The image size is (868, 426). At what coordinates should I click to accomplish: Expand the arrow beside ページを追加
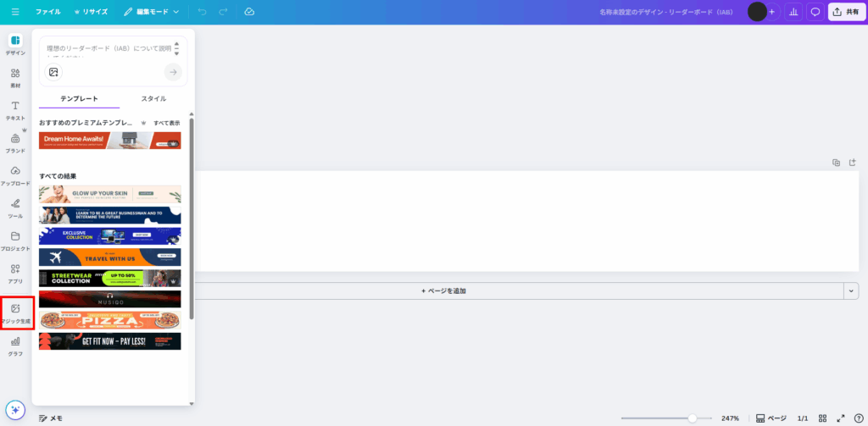[850, 290]
